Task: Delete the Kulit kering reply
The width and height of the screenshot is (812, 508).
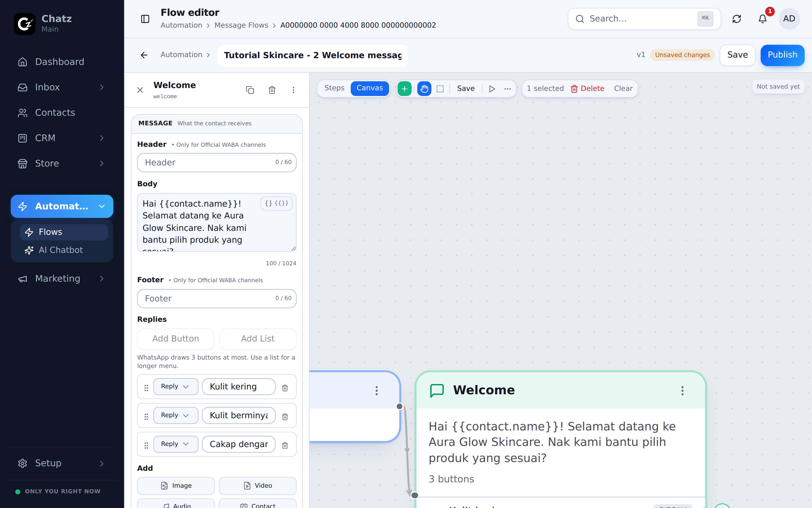Action: pos(285,388)
